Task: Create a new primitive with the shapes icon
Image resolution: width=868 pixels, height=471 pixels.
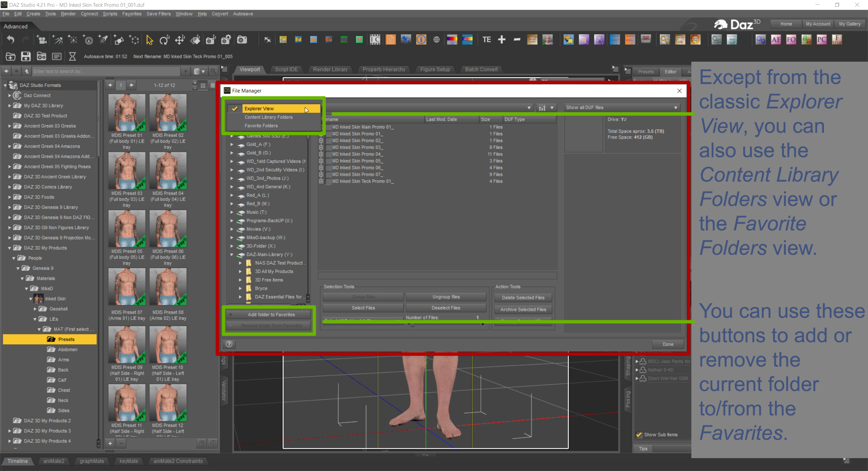Action: tap(119, 40)
